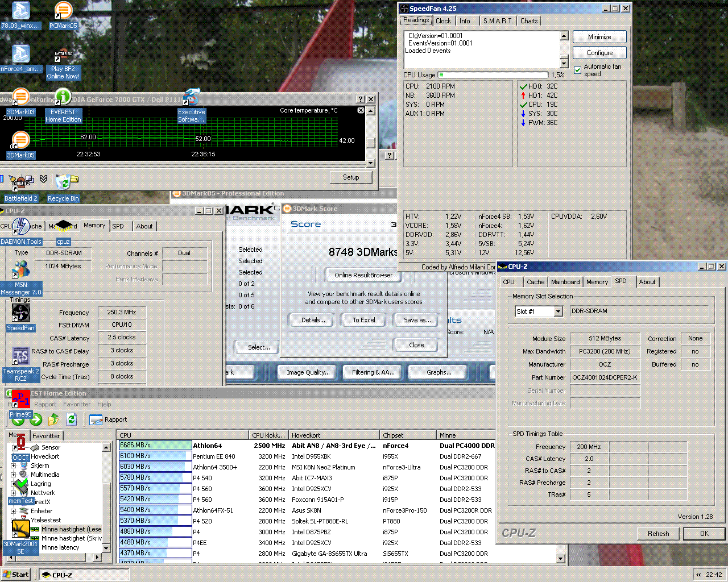The height and width of the screenshot is (582, 728).
Task: Click the Rapport toolbar icon in EVEREST
Action: (108, 419)
